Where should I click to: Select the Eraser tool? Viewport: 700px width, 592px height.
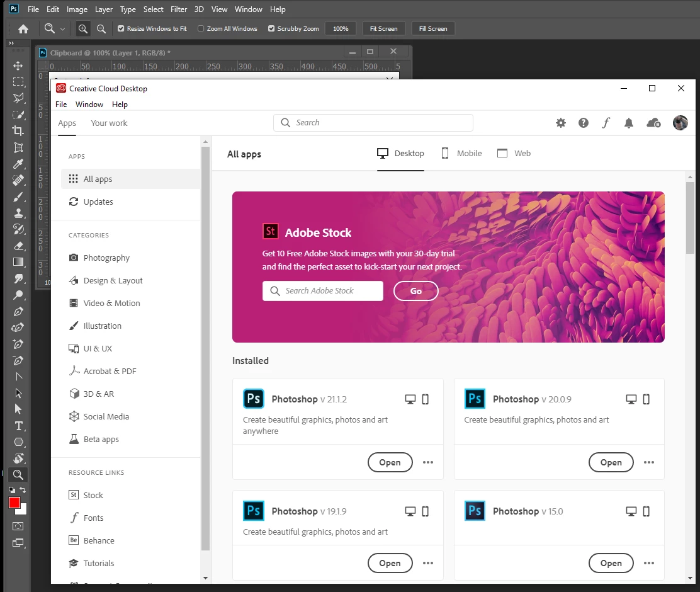point(18,246)
